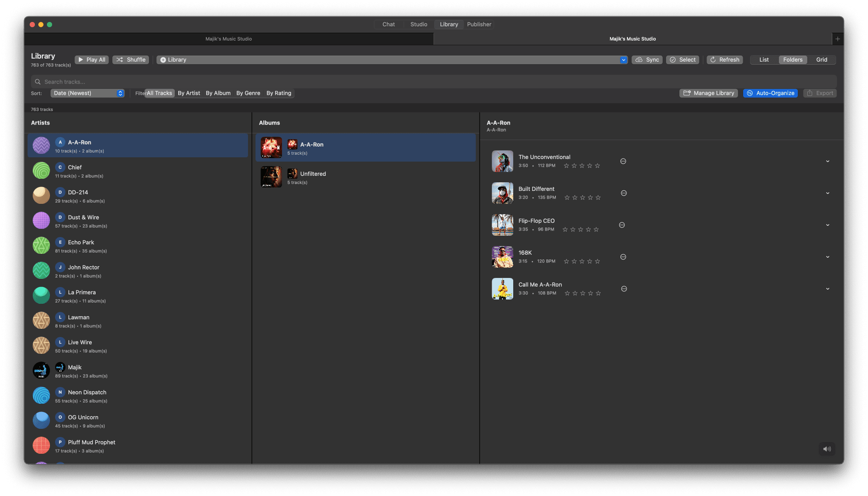The image size is (868, 496).
Task: Open the Sort Date (Newest) dropdown
Action: tap(87, 93)
